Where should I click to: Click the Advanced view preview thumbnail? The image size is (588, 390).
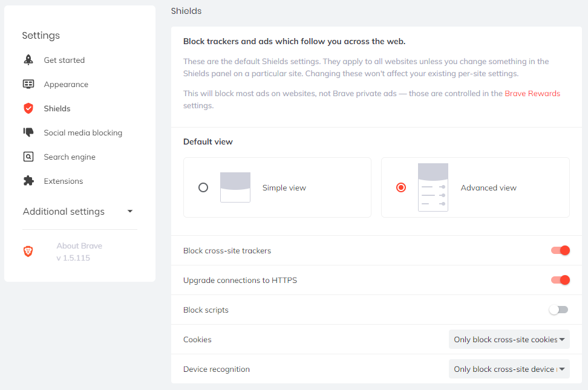[x=433, y=187]
